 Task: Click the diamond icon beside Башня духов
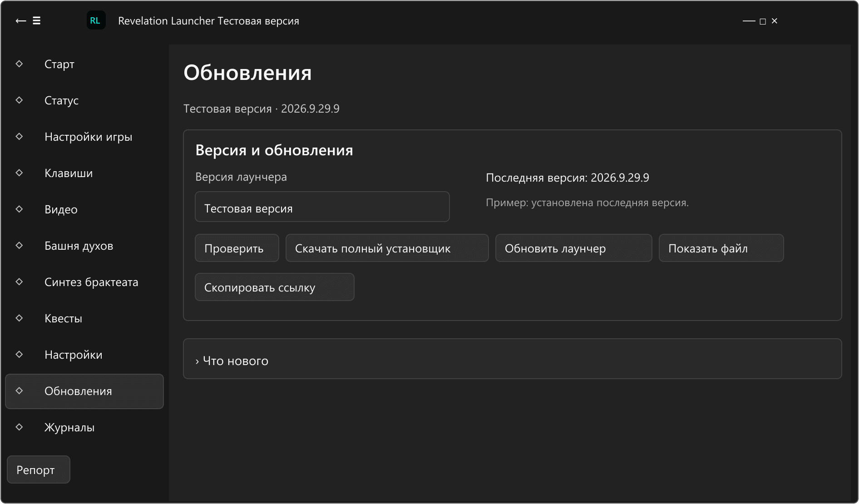point(19,246)
